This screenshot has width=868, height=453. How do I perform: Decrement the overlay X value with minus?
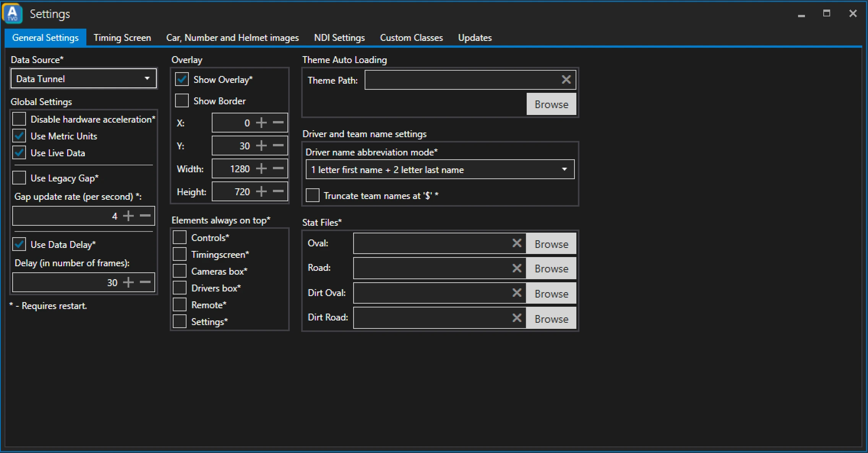pos(278,123)
